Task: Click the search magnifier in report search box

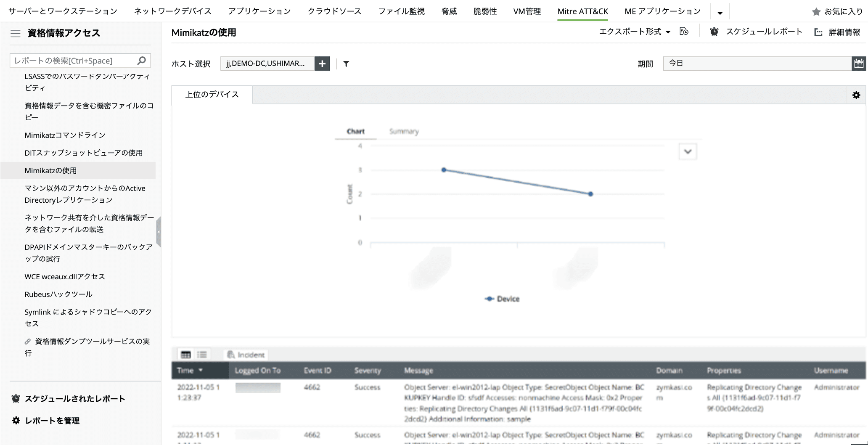Action: 142,61
